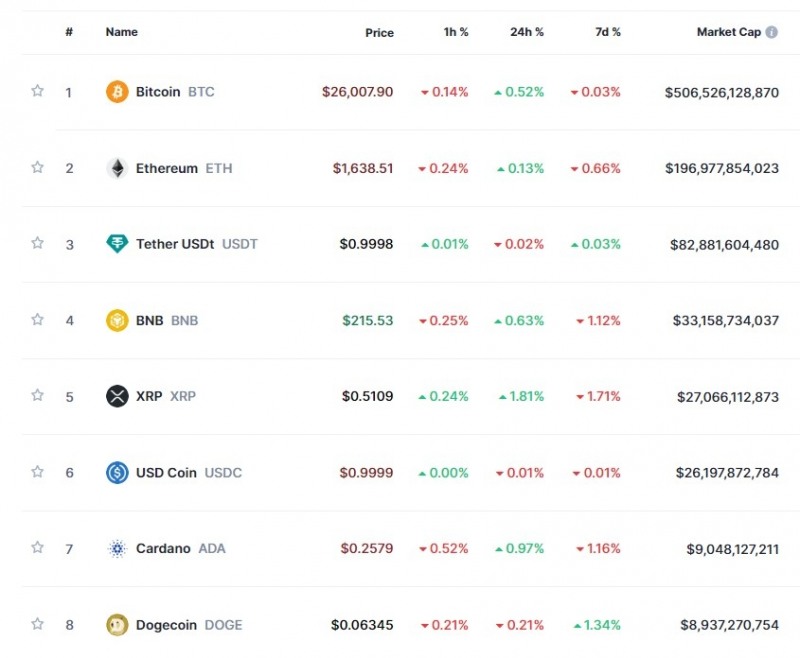Sort coins by the Name header
The width and height of the screenshot is (800, 658).
(121, 32)
